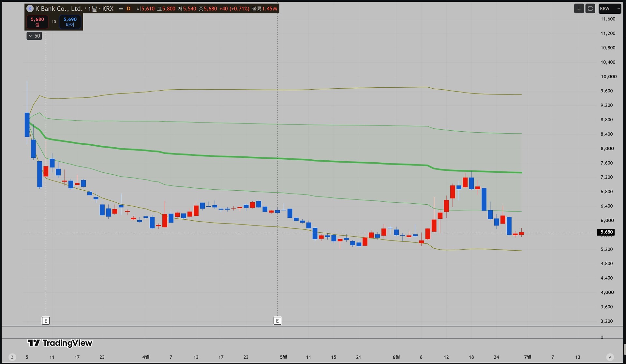Screen dimensions: 626x364
Task: Click the high price value 5,800
Action: (x=169, y=9)
